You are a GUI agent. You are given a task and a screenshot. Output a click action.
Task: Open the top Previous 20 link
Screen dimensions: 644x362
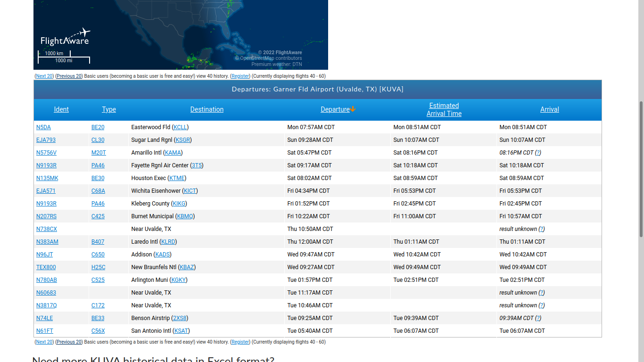pyautogui.click(x=69, y=76)
